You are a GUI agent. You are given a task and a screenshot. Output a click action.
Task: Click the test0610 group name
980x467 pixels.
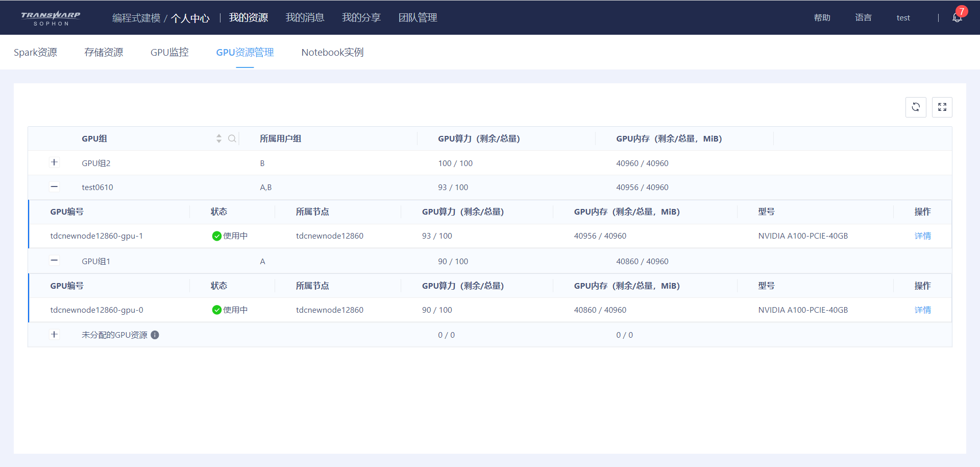coord(97,188)
